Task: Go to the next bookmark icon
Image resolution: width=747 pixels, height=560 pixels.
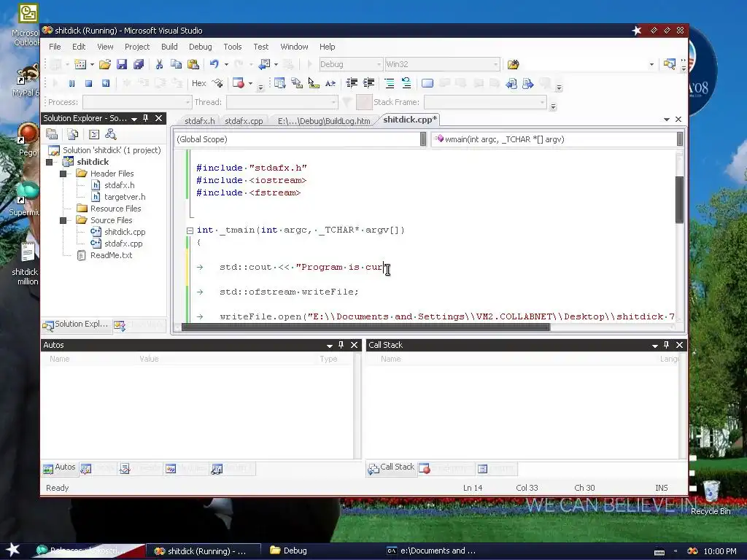Action: (528, 83)
